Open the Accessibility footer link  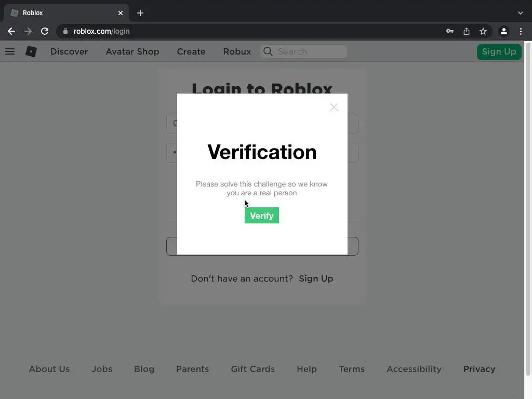(x=414, y=369)
